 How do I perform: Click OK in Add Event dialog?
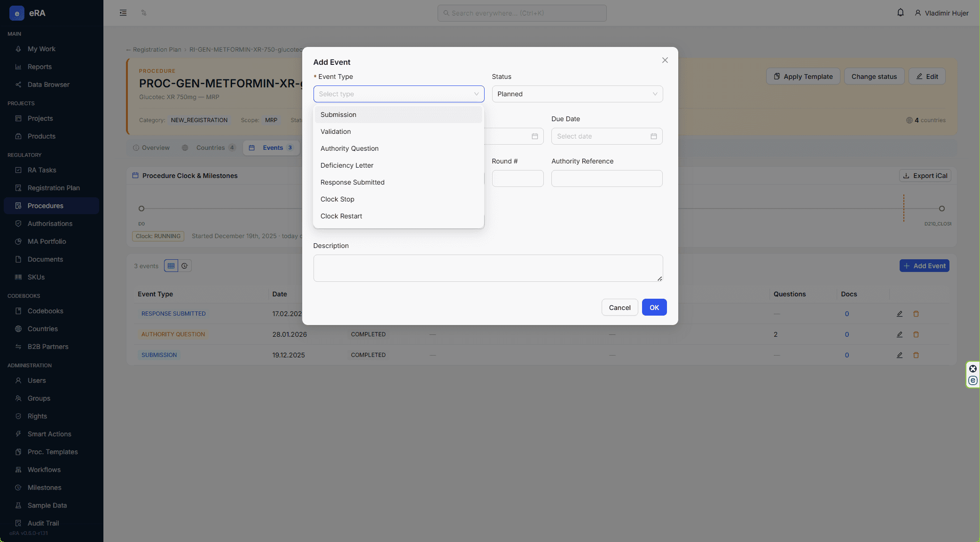coord(654,307)
